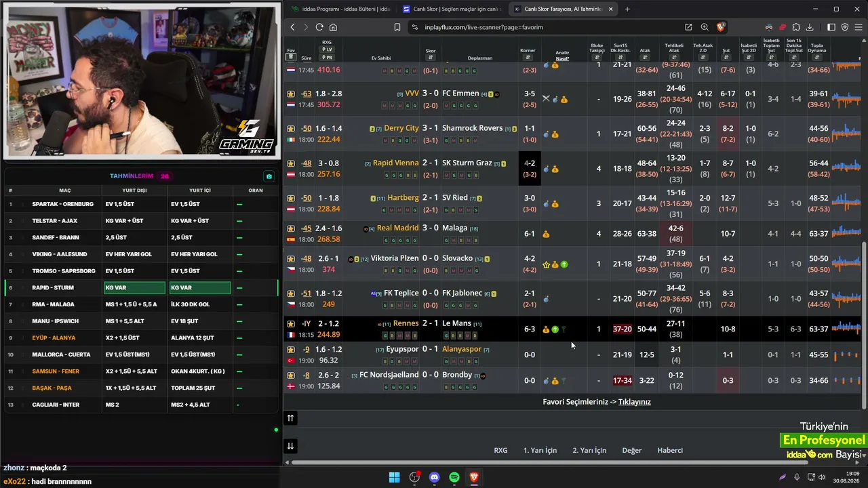Open the browser downloads
Viewport: 868px width, 488px height.
[x=810, y=27]
